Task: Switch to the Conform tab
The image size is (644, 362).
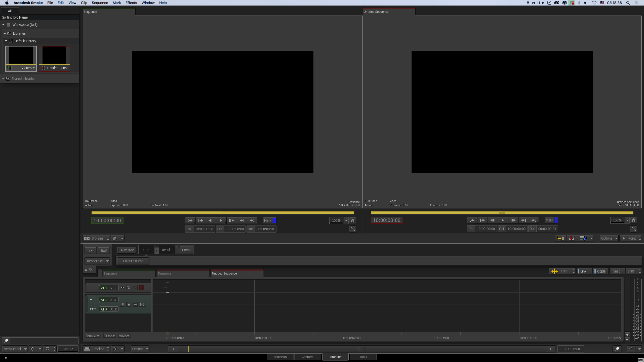Action: click(308, 357)
